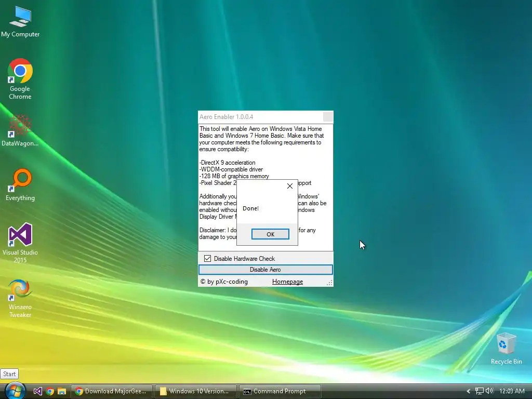Open the Google Chrome desktop shortcut
This screenshot has height=399, width=532.
coord(20,79)
